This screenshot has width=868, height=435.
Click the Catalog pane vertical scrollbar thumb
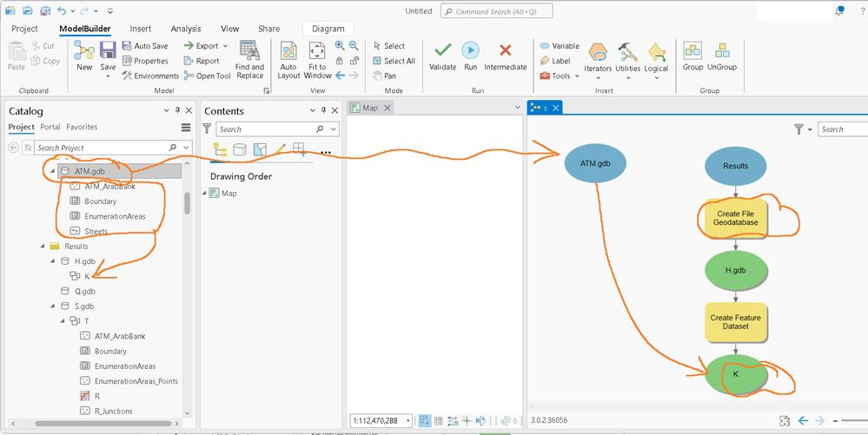[187, 203]
